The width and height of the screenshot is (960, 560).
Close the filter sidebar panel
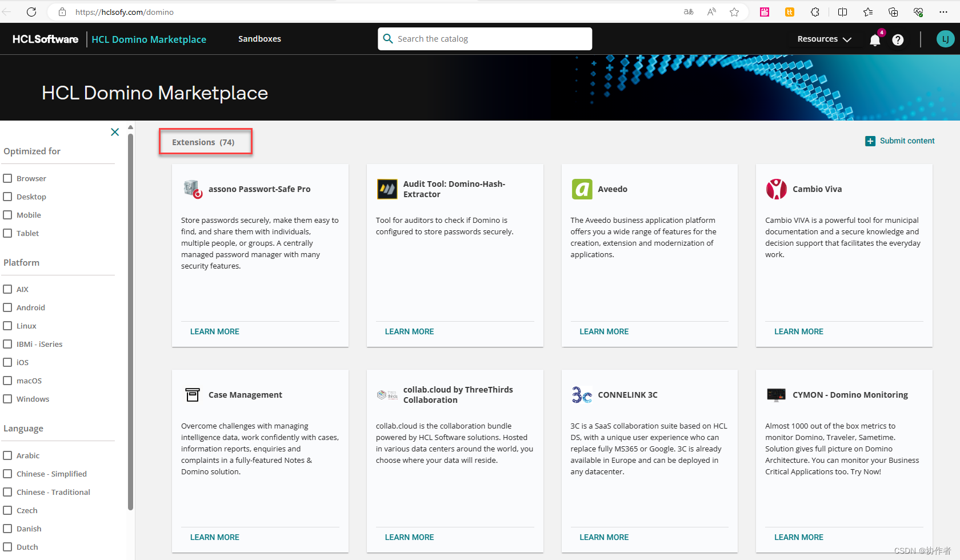(x=115, y=132)
